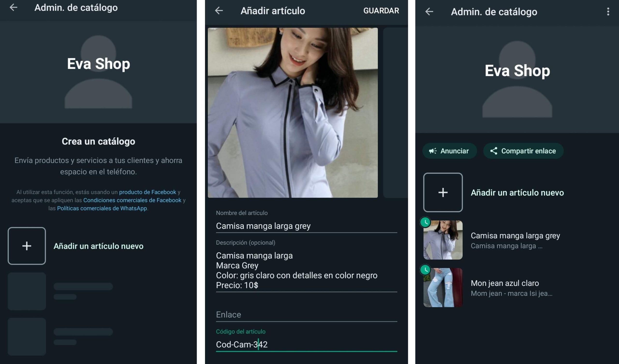Open Condiciones comerciales de Facebook link
619x364 pixels.
coord(132,200)
